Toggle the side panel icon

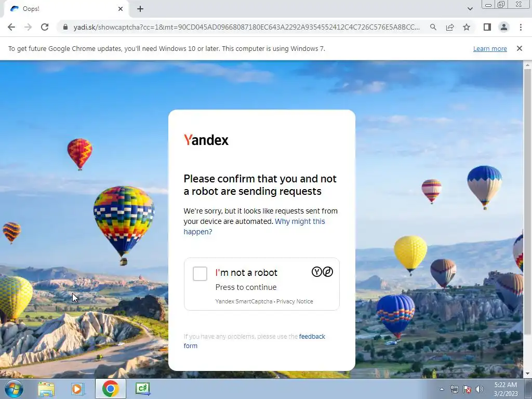coord(487,27)
